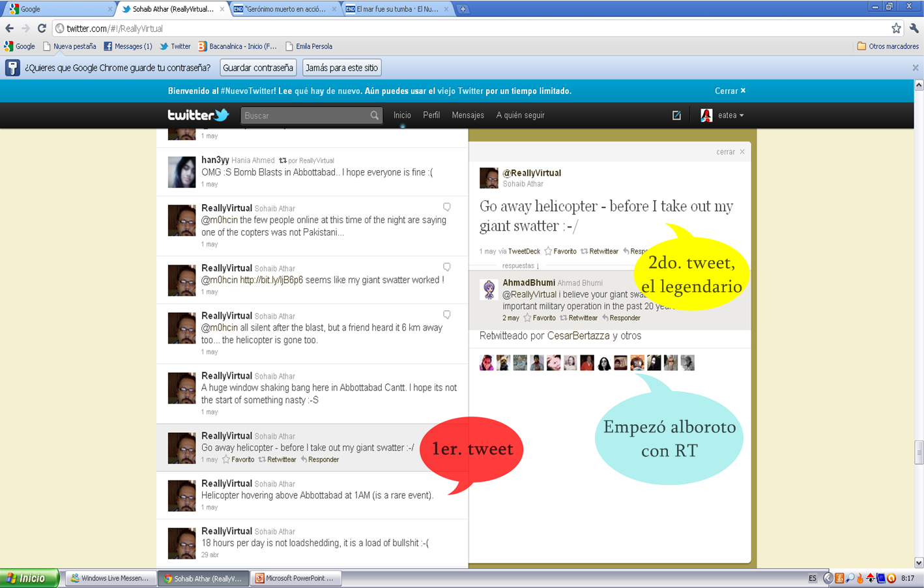Image resolution: width=924 pixels, height=588 pixels.
Task: Select the 'Helicopter hovering above Abbottabad' tweet
Action: (312, 495)
